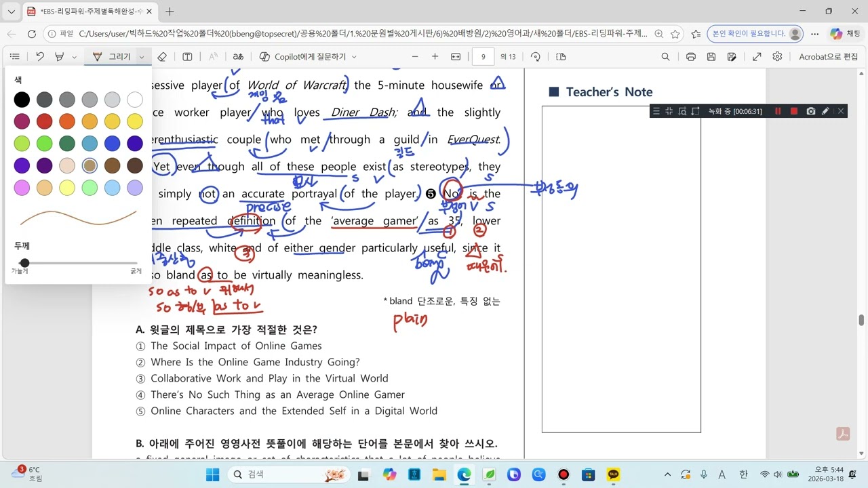
Task: Take a screenshot with recorder camera icon
Action: (810, 111)
